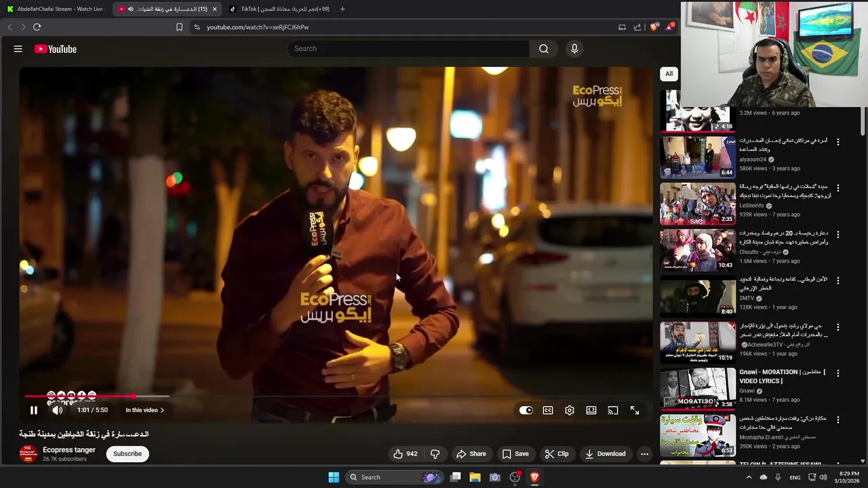Share page from address bar icon
Screen dimensions: 868x488
637,27
